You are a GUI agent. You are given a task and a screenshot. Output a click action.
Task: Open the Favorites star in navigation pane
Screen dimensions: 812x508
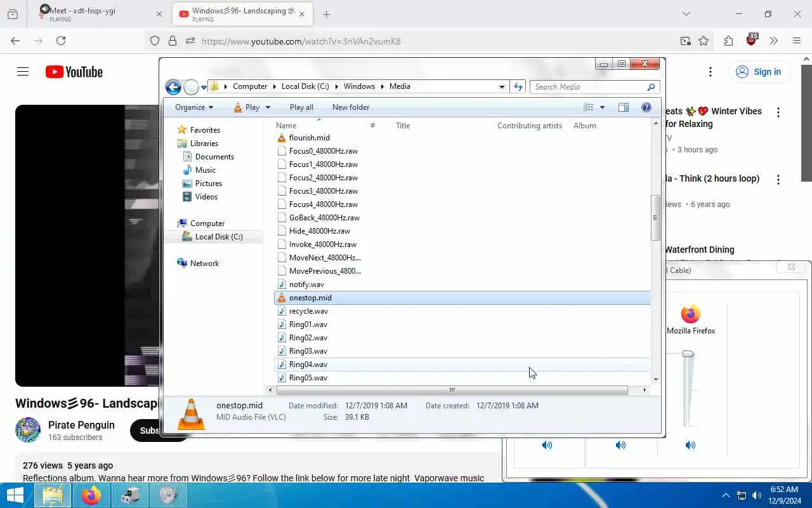[182, 130]
